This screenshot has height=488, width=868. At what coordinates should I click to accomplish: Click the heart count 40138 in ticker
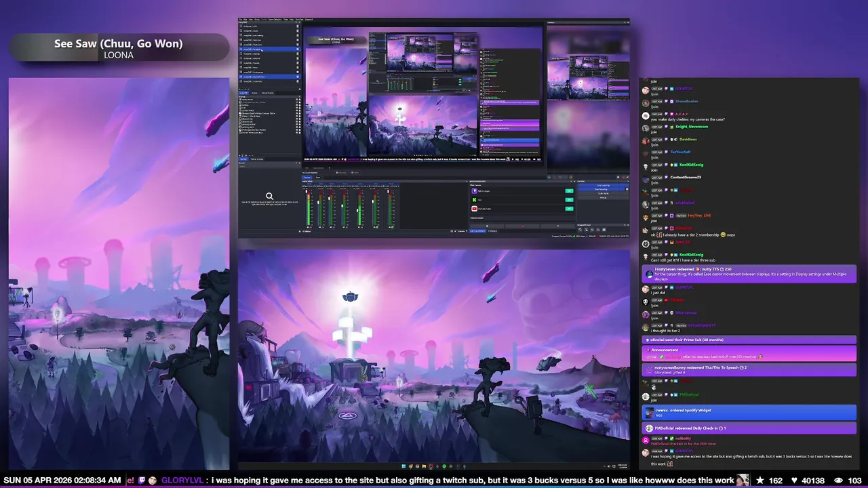[808, 480]
